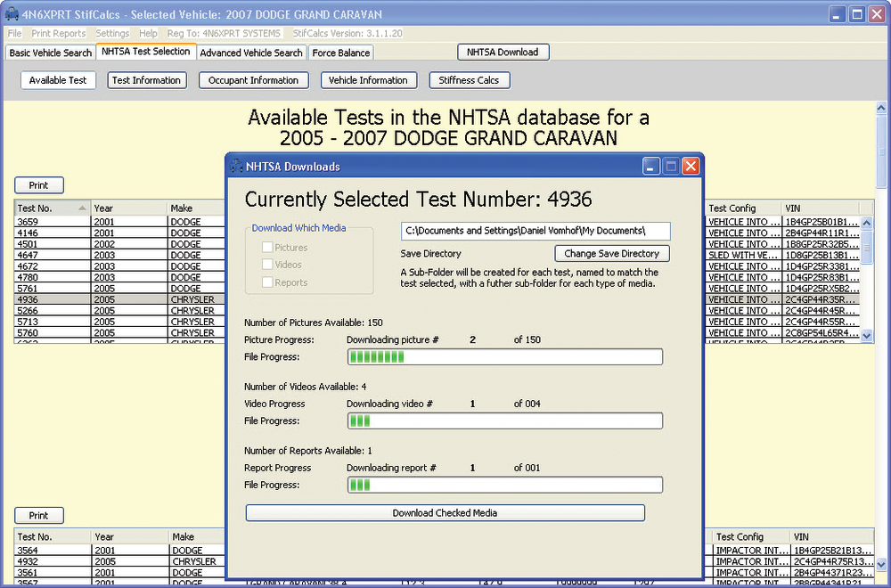Open the File menu
This screenshot has height=588, width=891.
(x=14, y=33)
